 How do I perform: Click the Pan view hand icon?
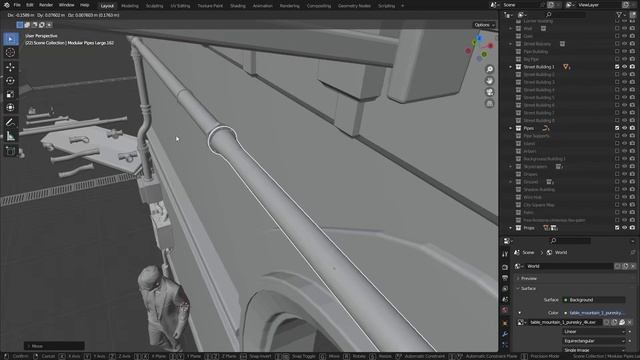(x=489, y=80)
